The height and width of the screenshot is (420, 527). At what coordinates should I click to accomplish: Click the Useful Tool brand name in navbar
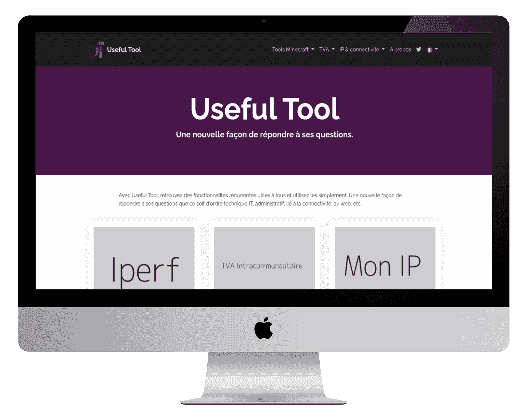pyautogui.click(x=124, y=50)
